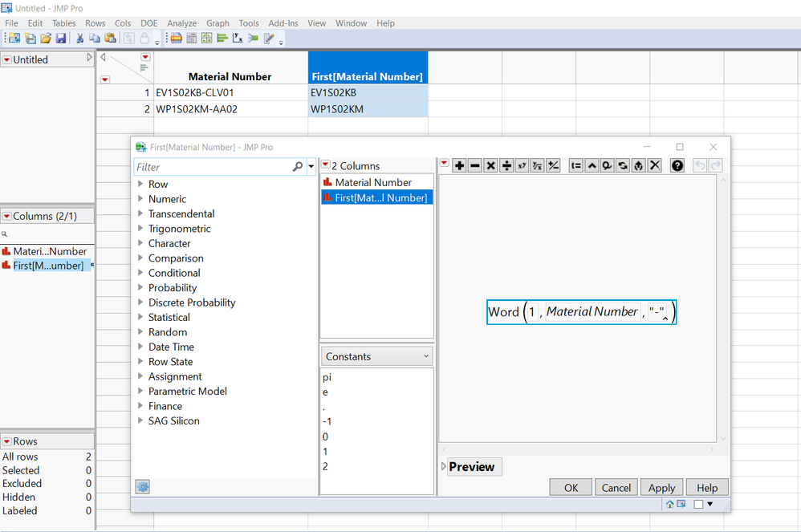
Task: Open the Analyze menu
Action: tap(182, 23)
